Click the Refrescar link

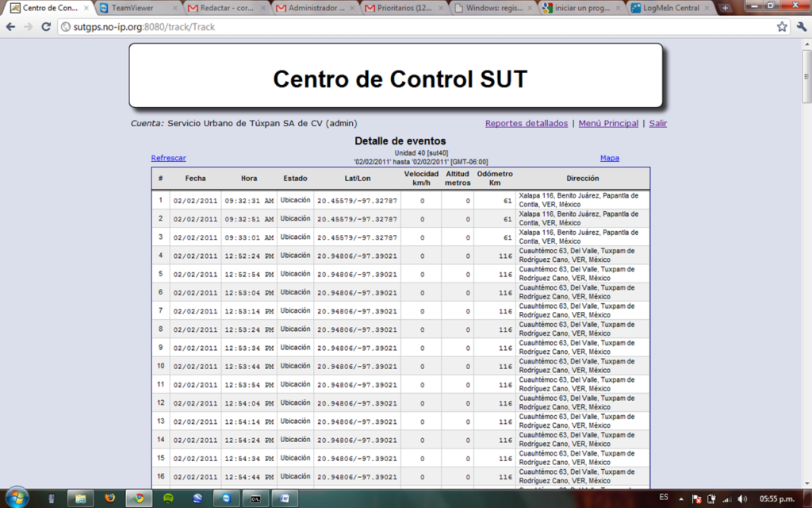168,158
